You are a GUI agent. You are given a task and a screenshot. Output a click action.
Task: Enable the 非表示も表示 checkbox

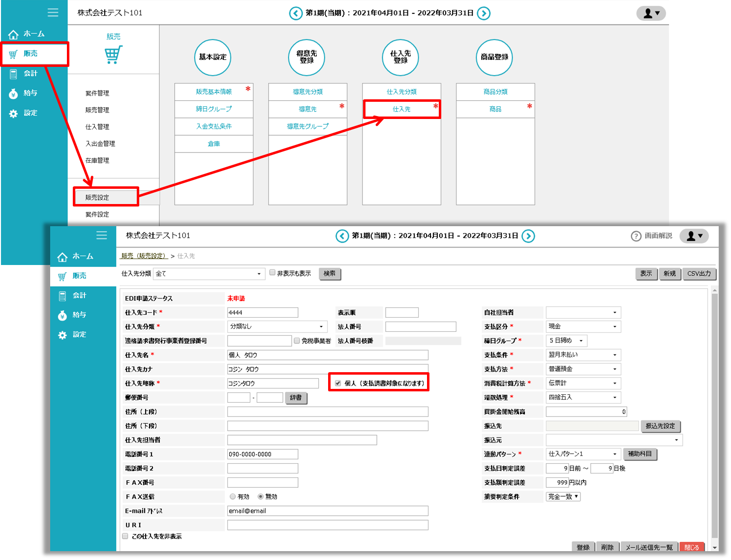[272, 273]
